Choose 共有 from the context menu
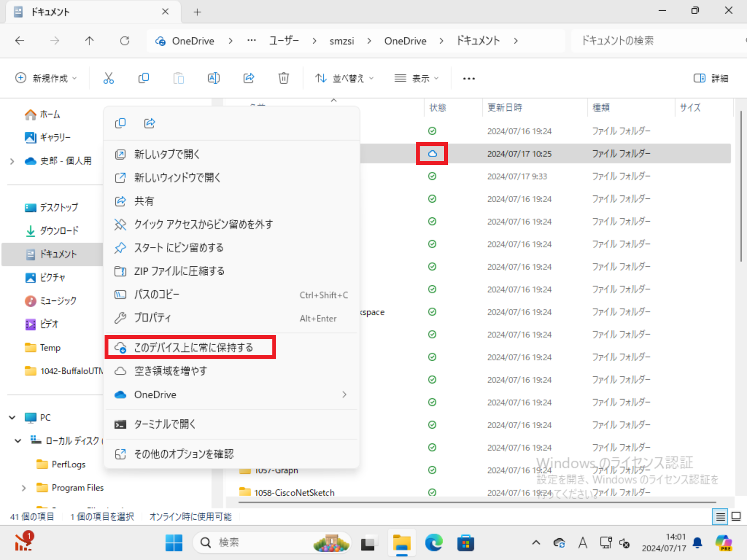The height and width of the screenshot is (560, 747). click(231, 201)
